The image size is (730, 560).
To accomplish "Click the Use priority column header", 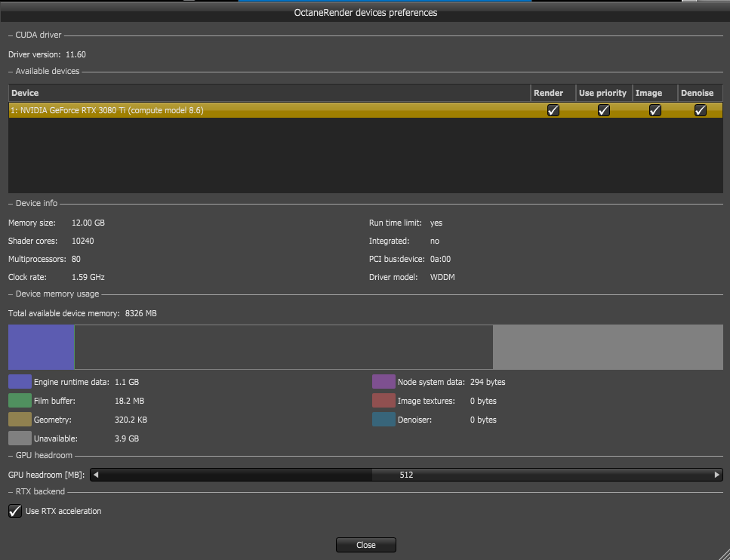I will pos(604,93).
